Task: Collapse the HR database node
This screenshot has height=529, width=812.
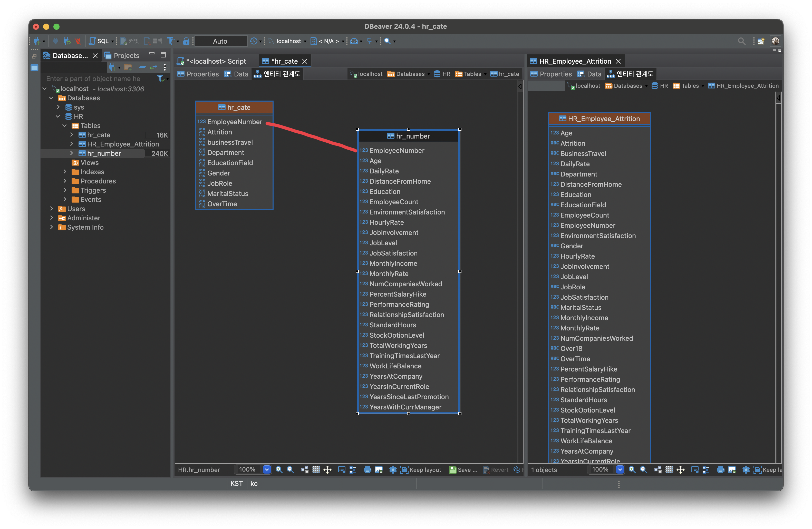Action: click(58, 116)
